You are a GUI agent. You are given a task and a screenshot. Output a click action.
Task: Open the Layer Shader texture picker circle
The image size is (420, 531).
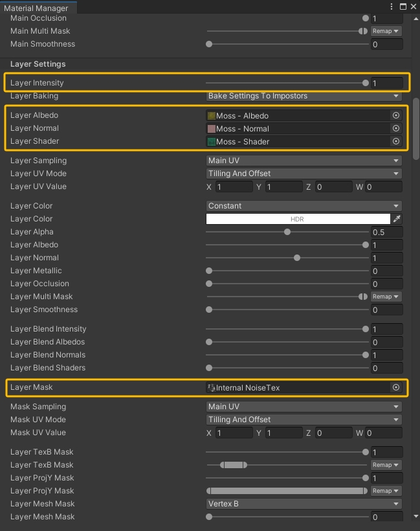[x=395, y=141]
